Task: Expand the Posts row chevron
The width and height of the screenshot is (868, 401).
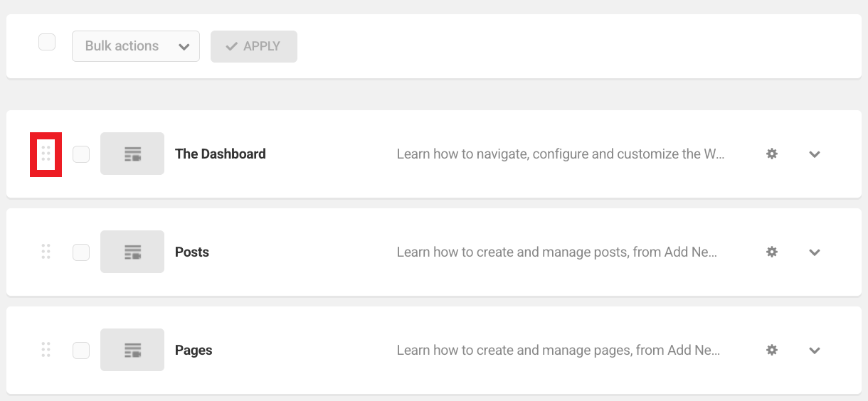Action: point(815,252)
